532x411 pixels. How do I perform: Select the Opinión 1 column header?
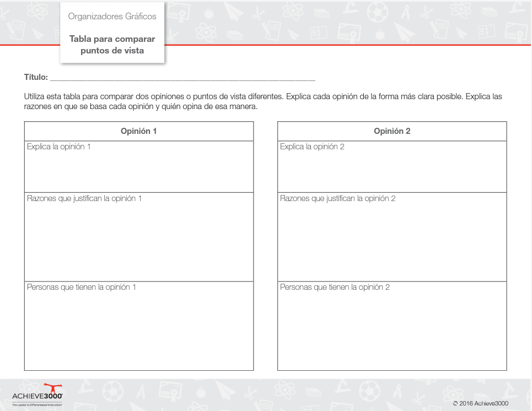click(x=139, y=131)
